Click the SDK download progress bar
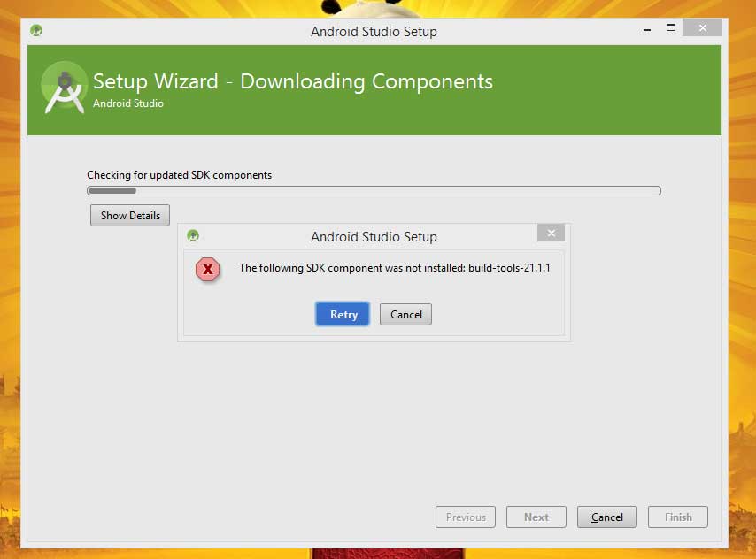Screen dimensions: 756x559 pos(374,191)
